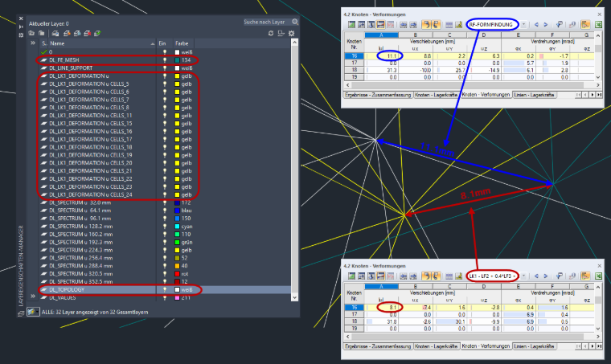
Task: Click the filter funnel icon in the upper table toolbar
Action: 560,25
